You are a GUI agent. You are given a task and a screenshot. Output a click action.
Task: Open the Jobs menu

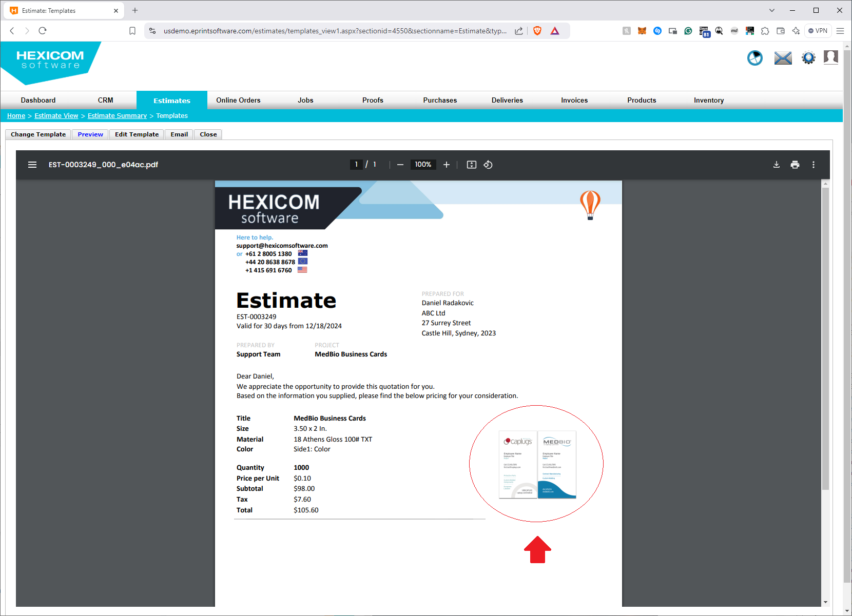(305, 100)
